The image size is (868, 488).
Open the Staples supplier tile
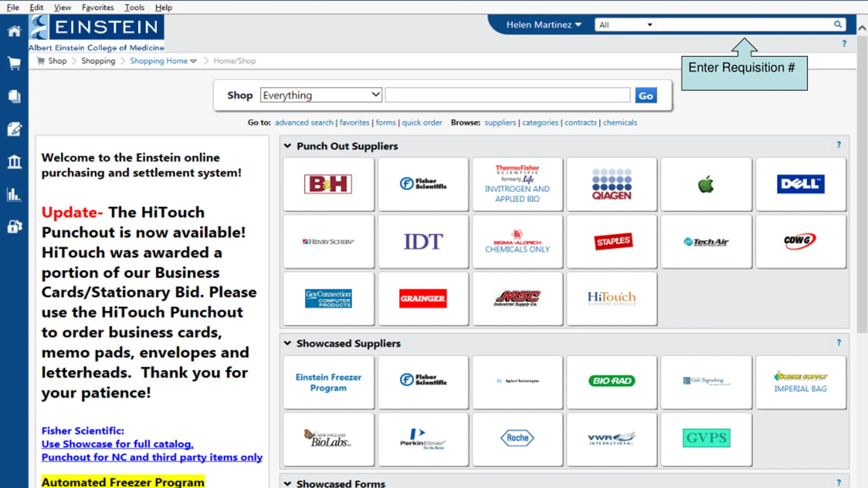point(612,242)
